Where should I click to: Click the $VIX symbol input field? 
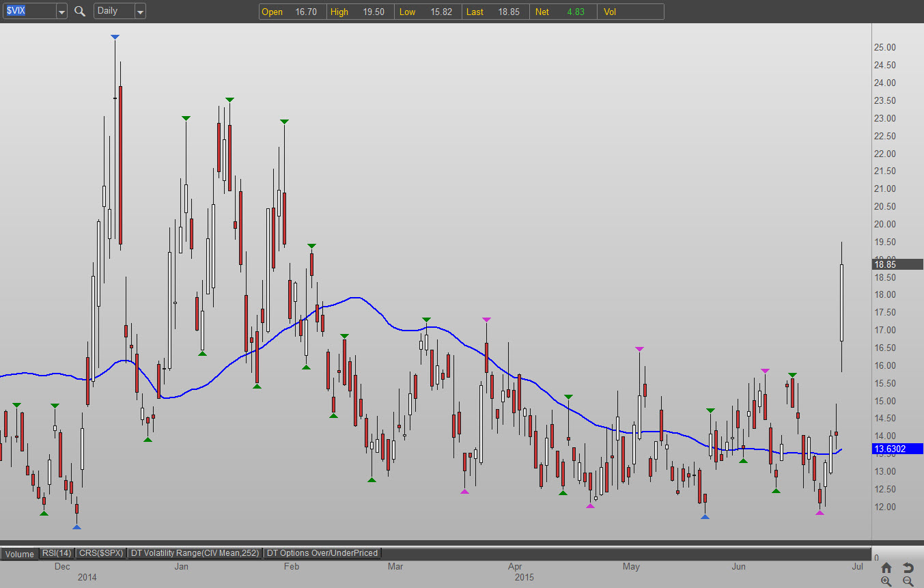click(27, 11)
